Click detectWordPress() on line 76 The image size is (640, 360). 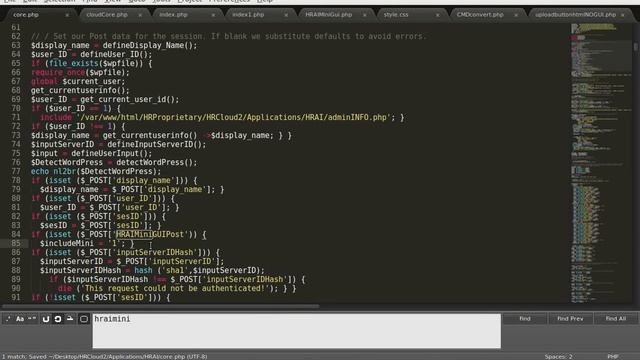click(154, 162)
